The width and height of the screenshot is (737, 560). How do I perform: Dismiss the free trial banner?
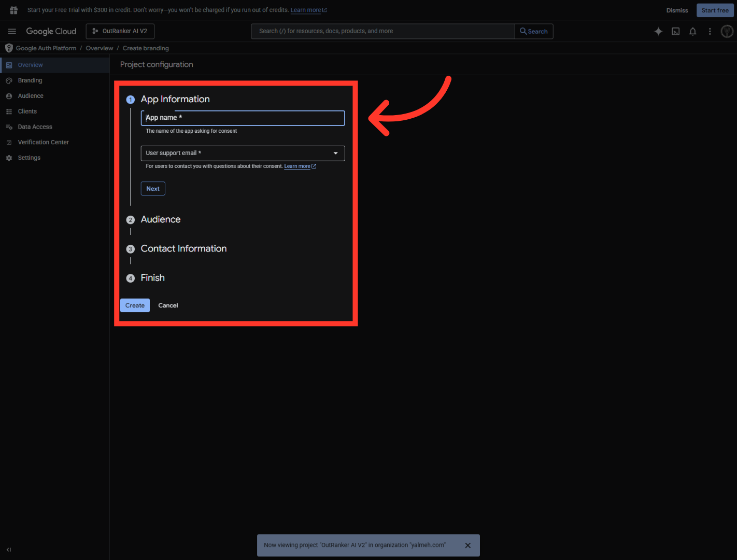677,10
